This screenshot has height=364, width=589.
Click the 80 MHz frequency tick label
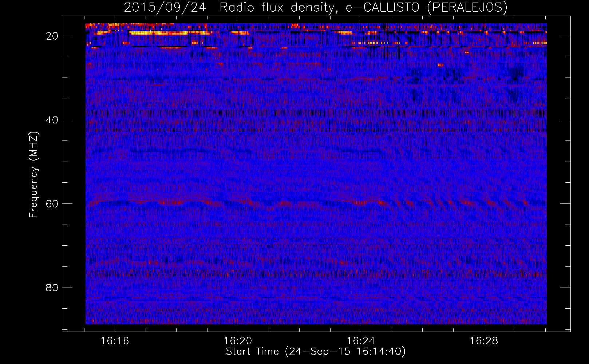point(52,288)
